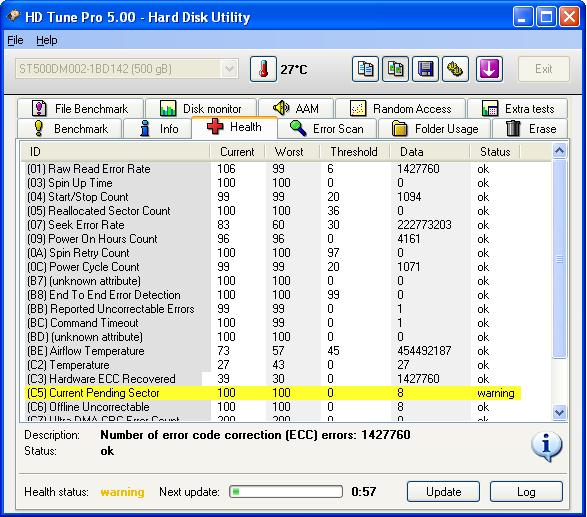Switch to the Error Scan tab

click(x=327, y=128)
